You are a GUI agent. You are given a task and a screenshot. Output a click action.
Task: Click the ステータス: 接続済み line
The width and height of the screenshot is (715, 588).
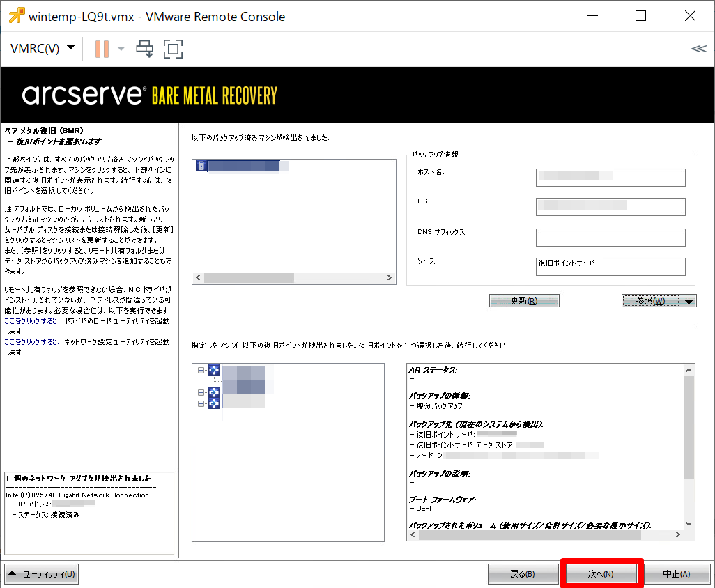click(x=45, y=515)
